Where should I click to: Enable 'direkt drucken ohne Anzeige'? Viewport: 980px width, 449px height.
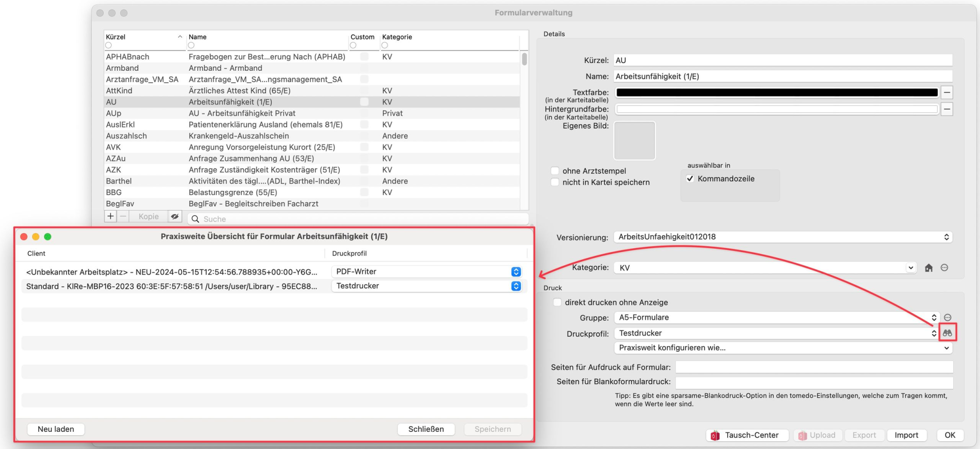[557, 302]
